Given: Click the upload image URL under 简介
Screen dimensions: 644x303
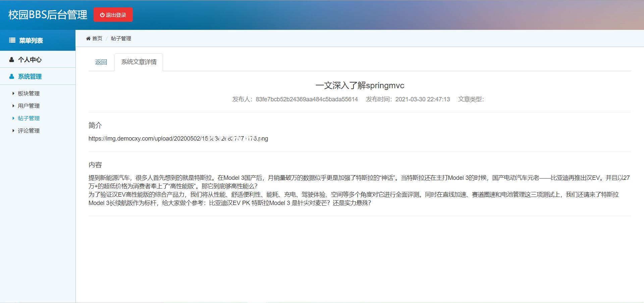Looking at the screenshot, I should [x=178, y=138].
